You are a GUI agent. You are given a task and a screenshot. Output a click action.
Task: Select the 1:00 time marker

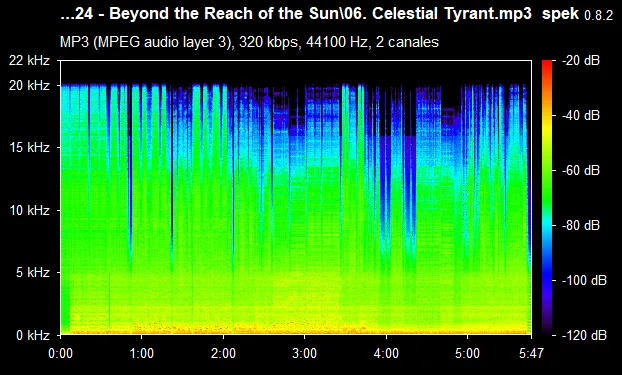coord(142,353)
